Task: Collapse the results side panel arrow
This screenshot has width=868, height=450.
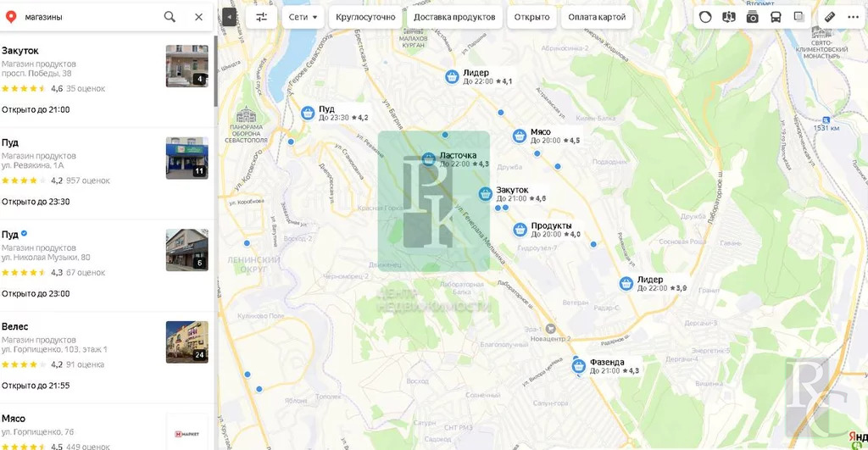Action: (x=229, y=17)
